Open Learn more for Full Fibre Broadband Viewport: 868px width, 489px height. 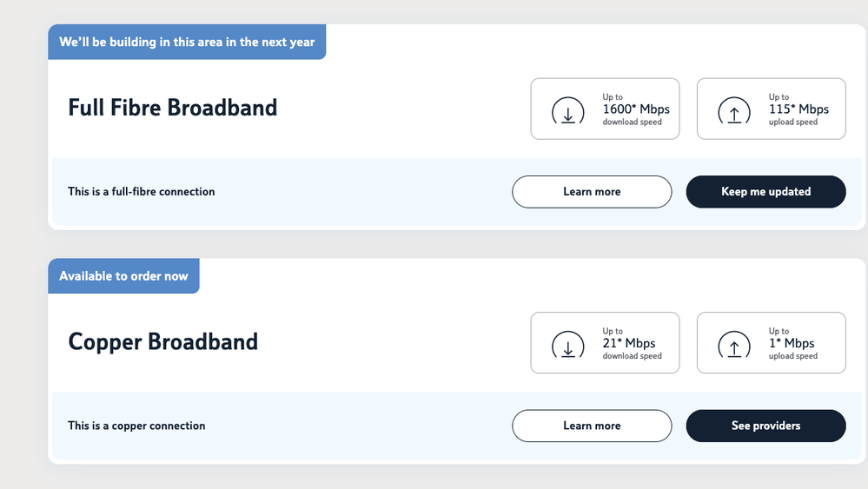coord(592,192)
